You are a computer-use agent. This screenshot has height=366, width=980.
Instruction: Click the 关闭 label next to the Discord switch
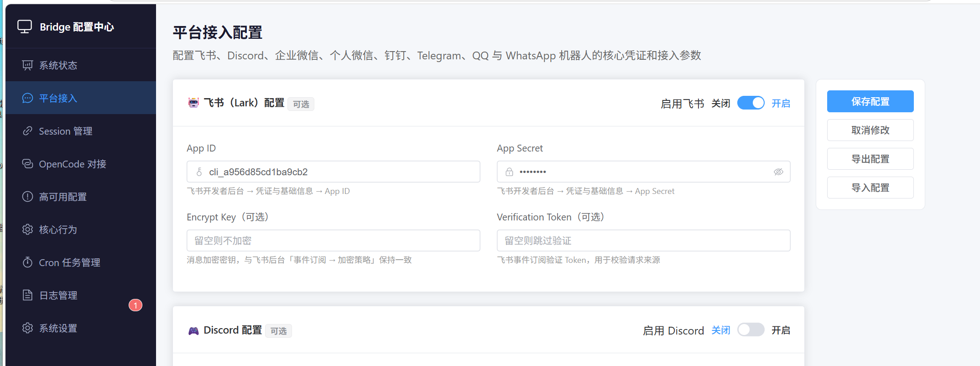(721, 330)
